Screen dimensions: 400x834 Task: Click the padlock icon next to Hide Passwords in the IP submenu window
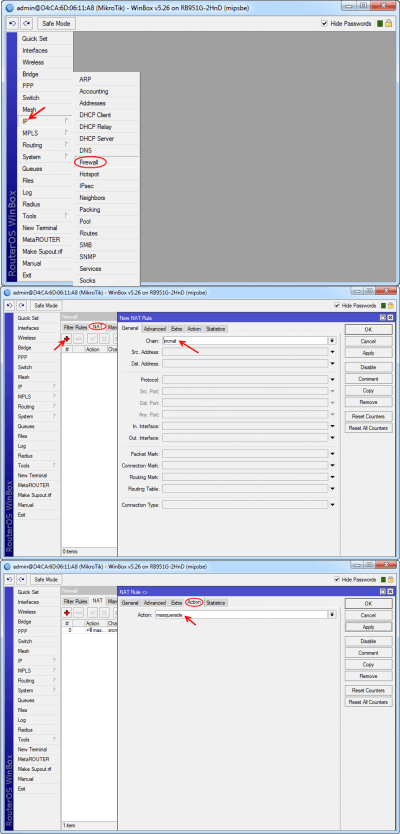click(390, 23)
